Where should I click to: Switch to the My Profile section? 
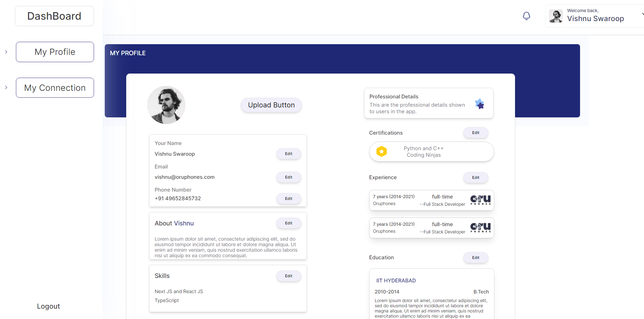(x=55, y=52)
